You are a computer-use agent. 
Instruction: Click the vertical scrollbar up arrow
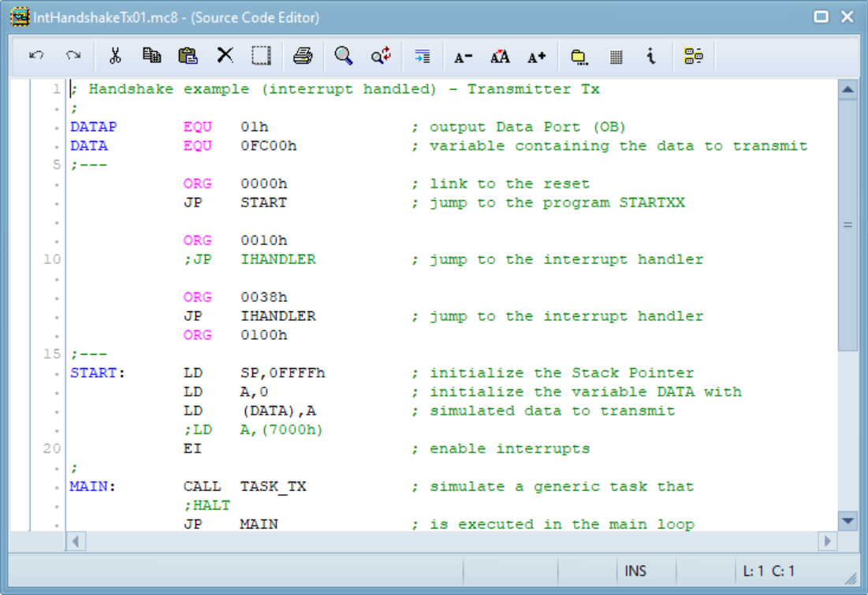pos(848,90)
